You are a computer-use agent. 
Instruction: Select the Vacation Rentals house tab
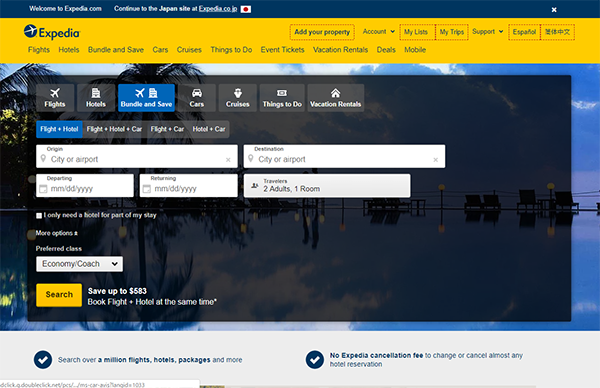pyautogui.click(x=336, y=98)
